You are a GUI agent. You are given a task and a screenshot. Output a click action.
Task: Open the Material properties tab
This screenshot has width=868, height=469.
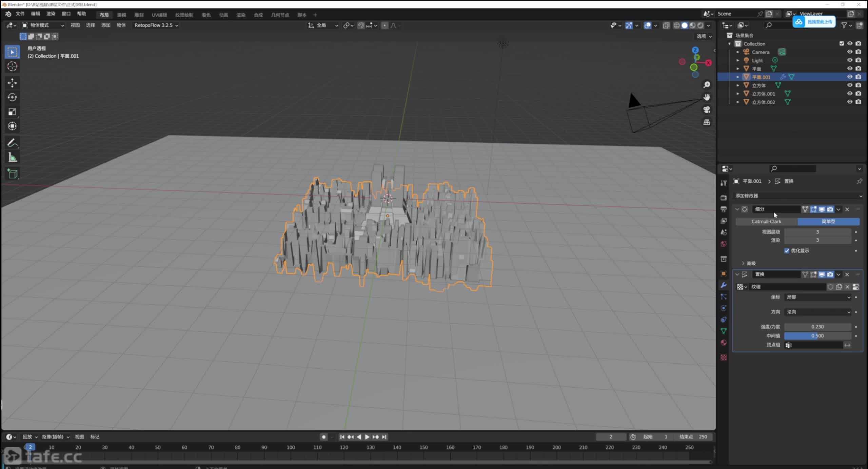tap(724, 343)
